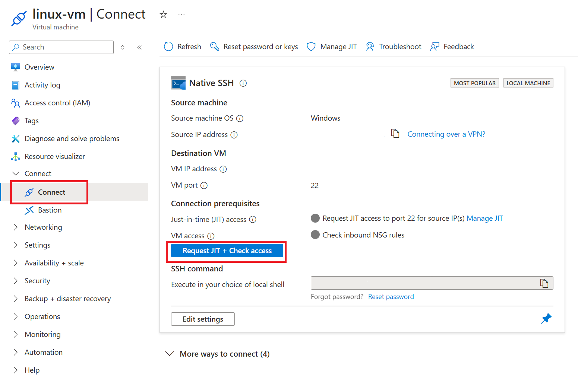Pin the Native SSH card via the pushpin
This screenshot has width=578, height=392.
pyautogui.click(x=546, y=319)
